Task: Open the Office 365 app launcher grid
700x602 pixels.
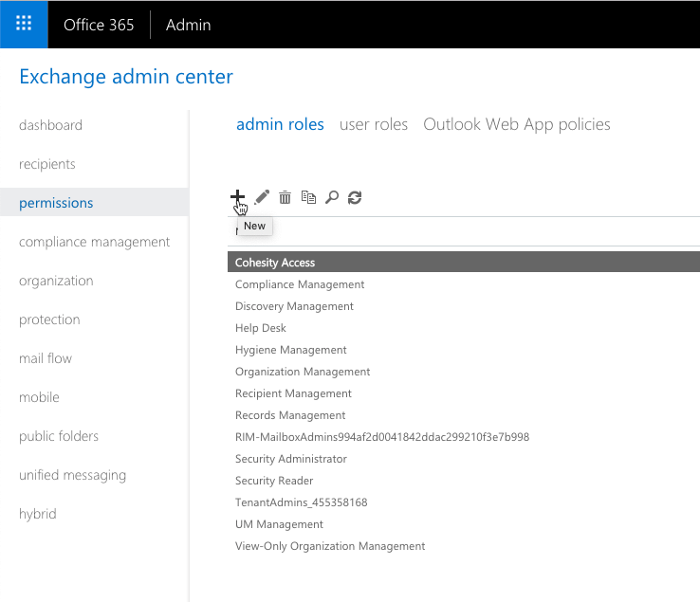Action: [24, 25]
